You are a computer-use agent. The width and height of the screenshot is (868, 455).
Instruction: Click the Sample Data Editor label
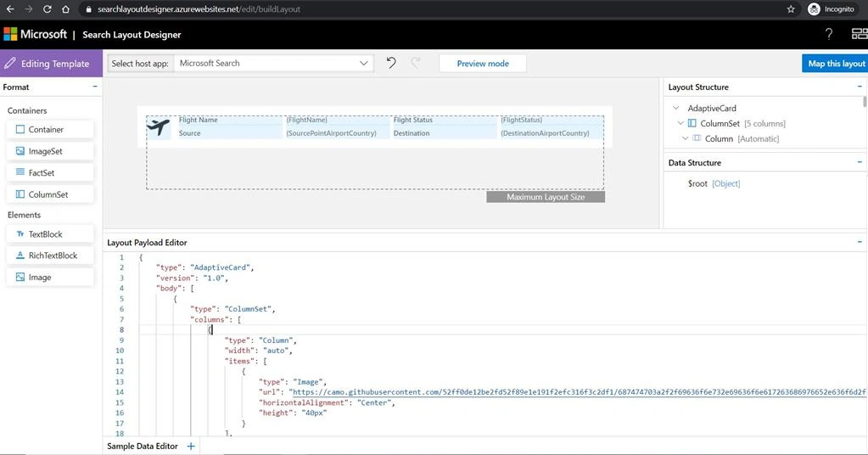143,447
